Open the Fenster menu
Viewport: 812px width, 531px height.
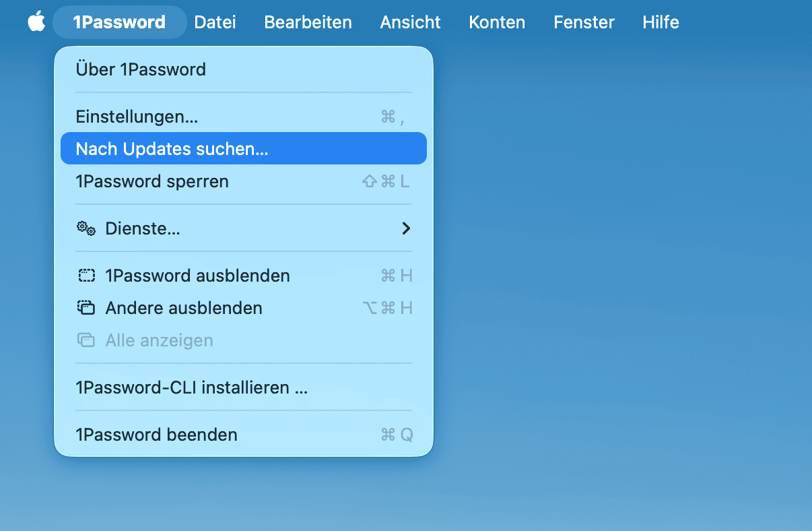[583, 22]
